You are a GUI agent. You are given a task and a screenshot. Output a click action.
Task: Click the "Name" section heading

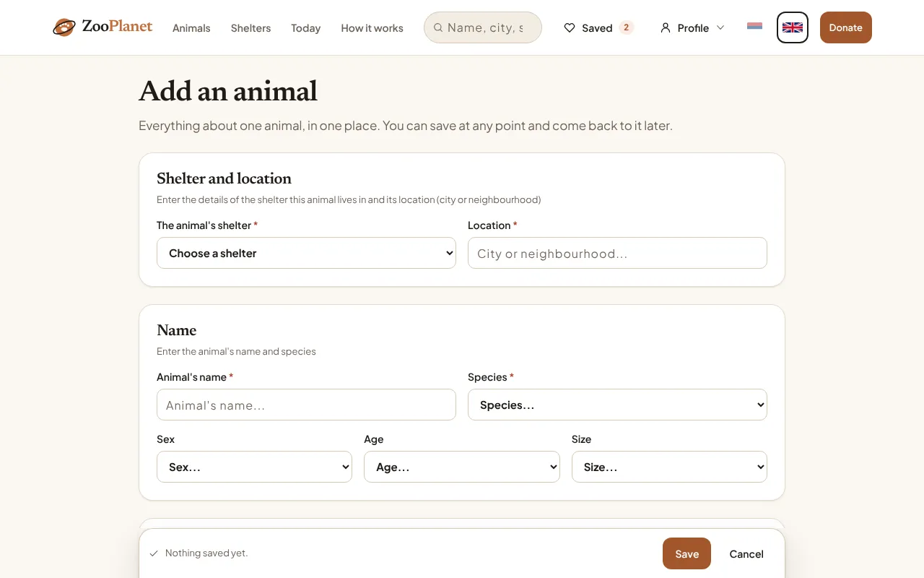(176, 330)
